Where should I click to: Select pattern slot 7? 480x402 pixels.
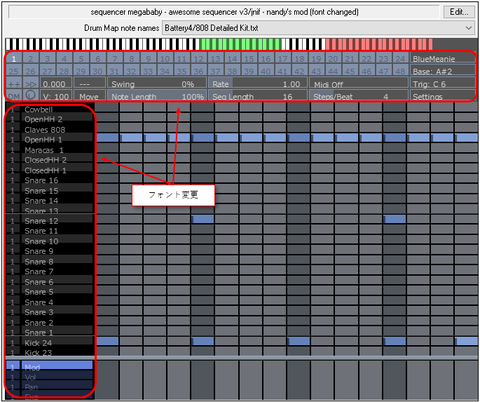pos(115,59)
